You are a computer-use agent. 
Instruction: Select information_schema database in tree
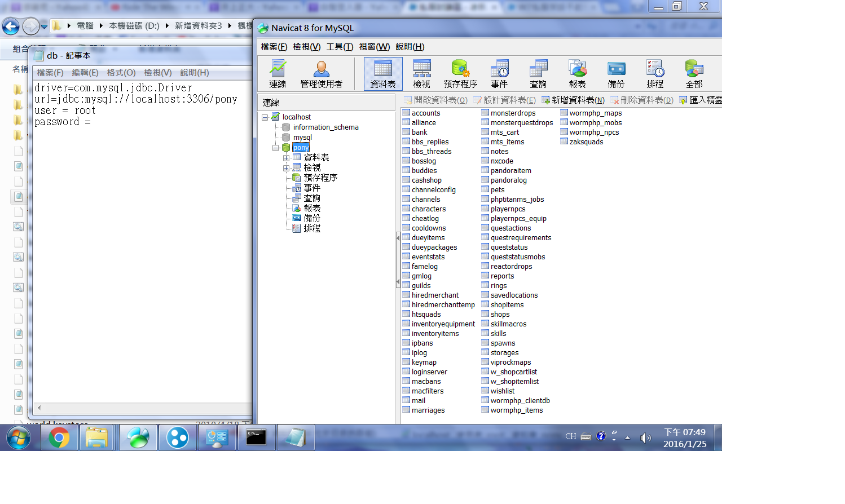pos(325,127)
